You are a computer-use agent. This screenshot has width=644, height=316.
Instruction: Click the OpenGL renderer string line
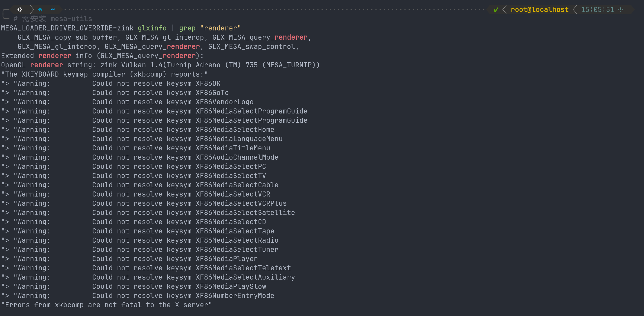[160, 65]
